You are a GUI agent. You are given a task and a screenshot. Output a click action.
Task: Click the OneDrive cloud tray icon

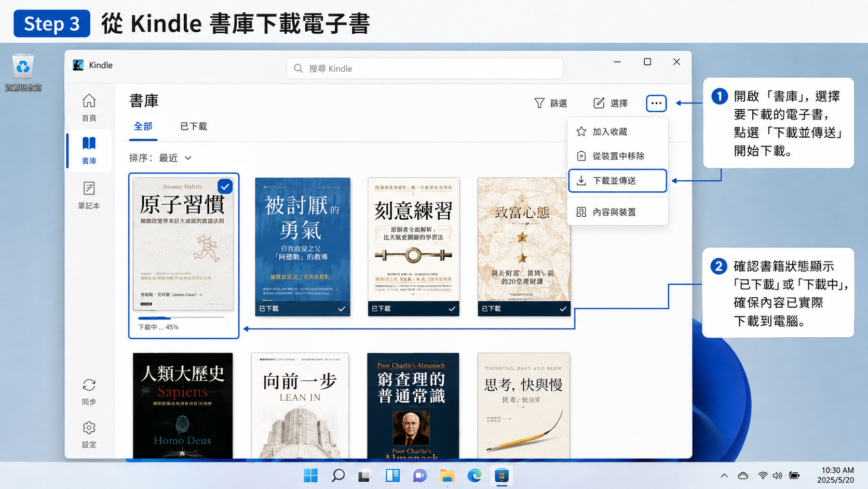point(743,475)
